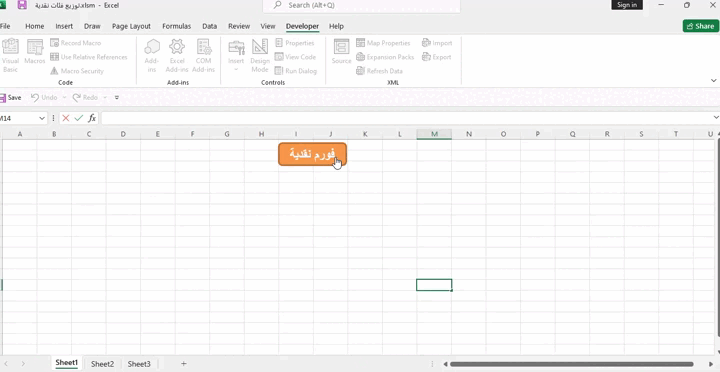Open XML Expansion Packs
The image size is (720, 372).
coord(385,57)
